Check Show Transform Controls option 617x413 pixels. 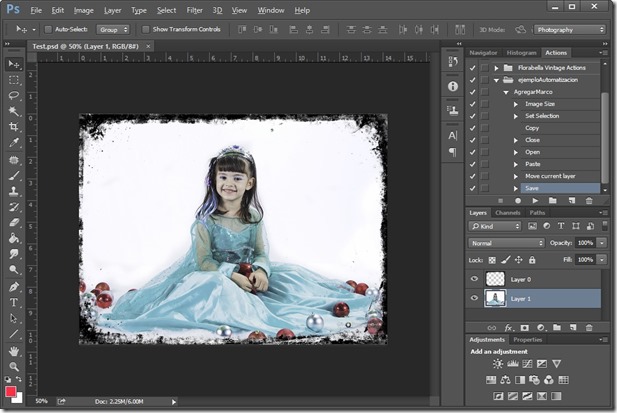click(x=145, y=29)
